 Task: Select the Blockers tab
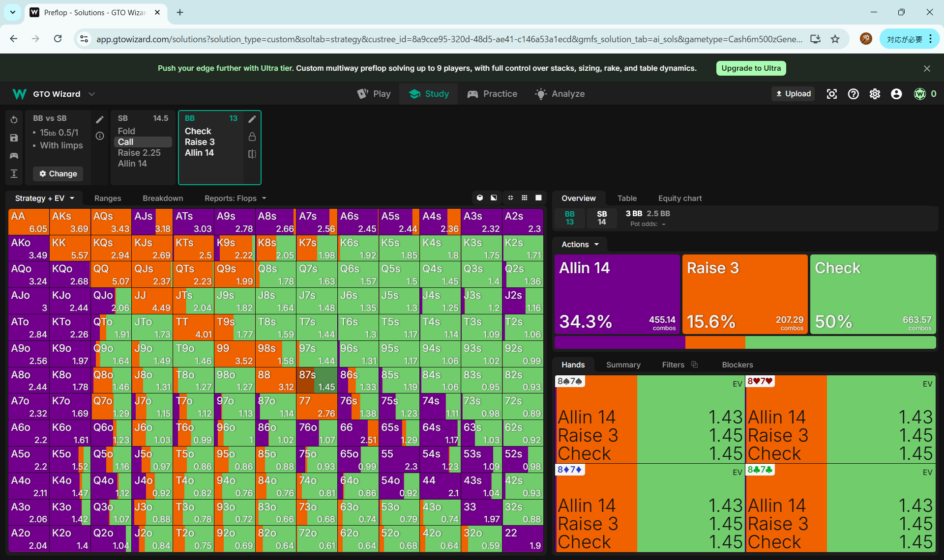[x=737, y=365]
